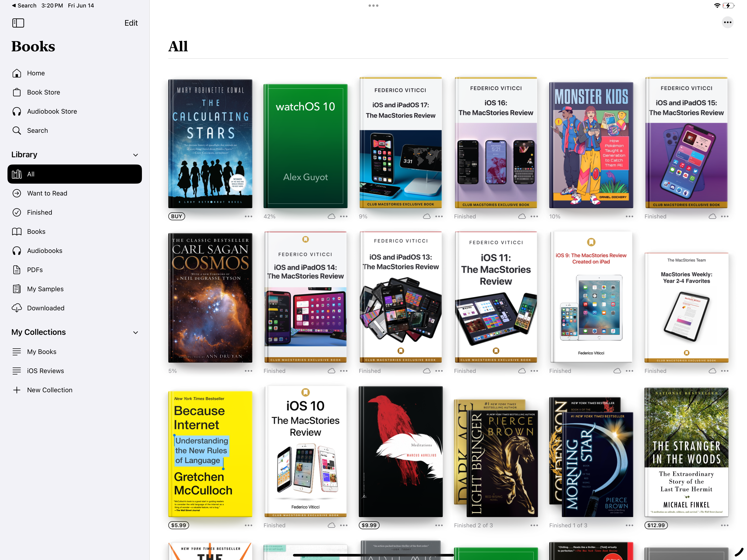
Task: Select Audiobooks in Library
Action: (x=75, y=251)
